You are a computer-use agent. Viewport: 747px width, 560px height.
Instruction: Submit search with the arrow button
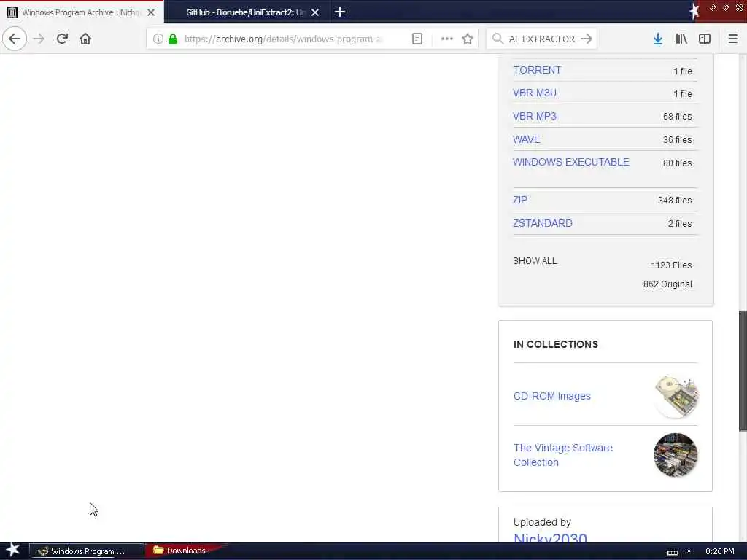(x=587, y=39)
